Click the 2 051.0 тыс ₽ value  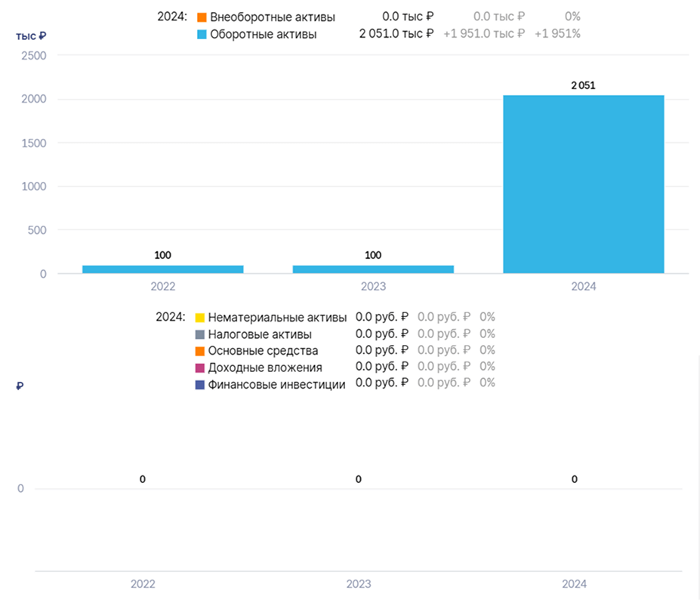pos(396,34)
